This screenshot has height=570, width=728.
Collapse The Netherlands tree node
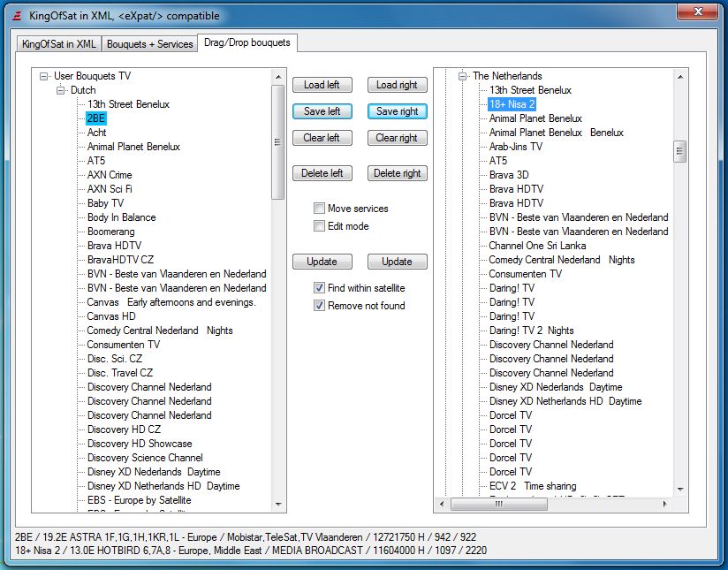point(462,76)
